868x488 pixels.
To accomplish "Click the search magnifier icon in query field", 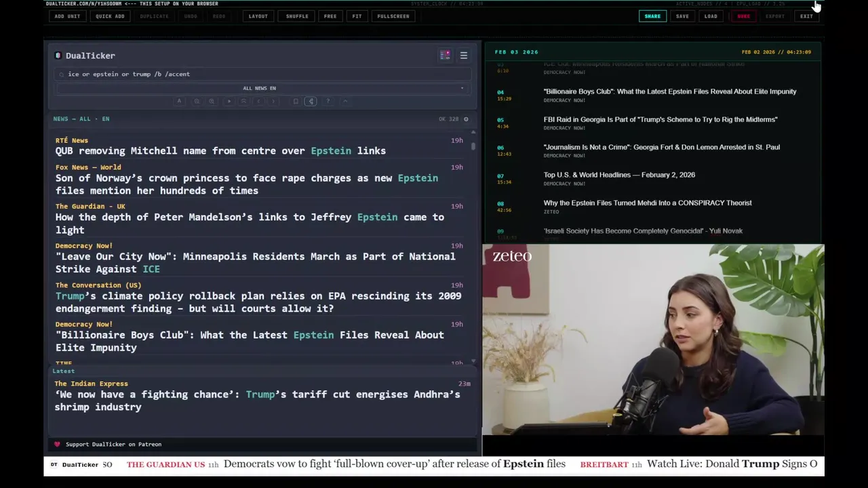I will coord(62,75).
